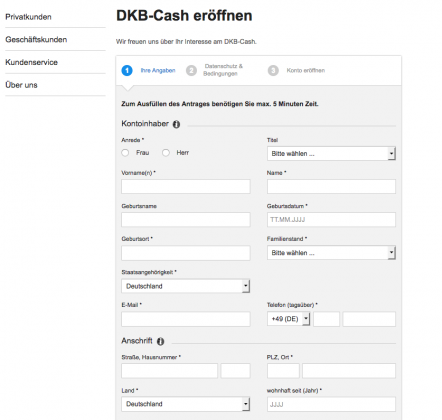Focus the telephone area code field
Viewport: 442px width, 420px height.
pyautogui.click(x=327, y=319)
